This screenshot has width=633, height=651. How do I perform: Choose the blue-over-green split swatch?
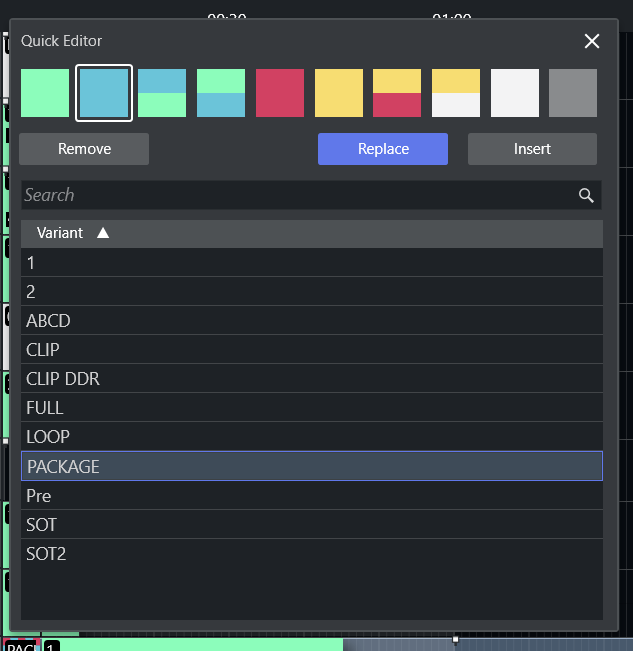coord(162,93)
